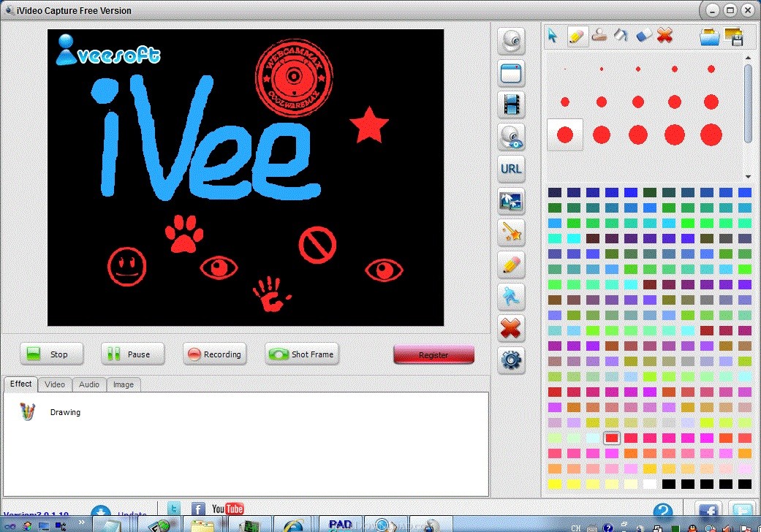The height and width of the screenshot is (532, 761).
Task: Choose the smallest brush size dot
Action: click(x=565, y=69)
